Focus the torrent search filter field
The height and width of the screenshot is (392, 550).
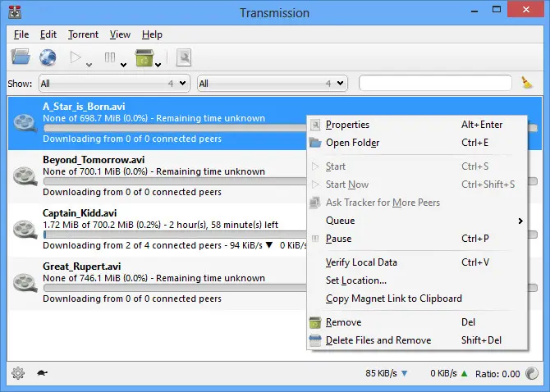click(x=435, y=84)
